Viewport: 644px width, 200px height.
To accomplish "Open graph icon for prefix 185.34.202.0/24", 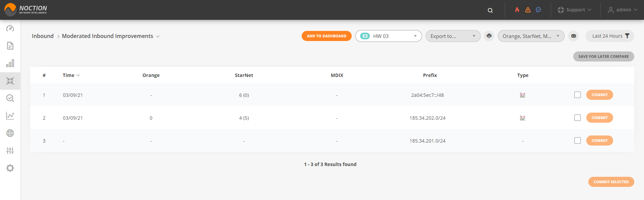I will point(523,118).
